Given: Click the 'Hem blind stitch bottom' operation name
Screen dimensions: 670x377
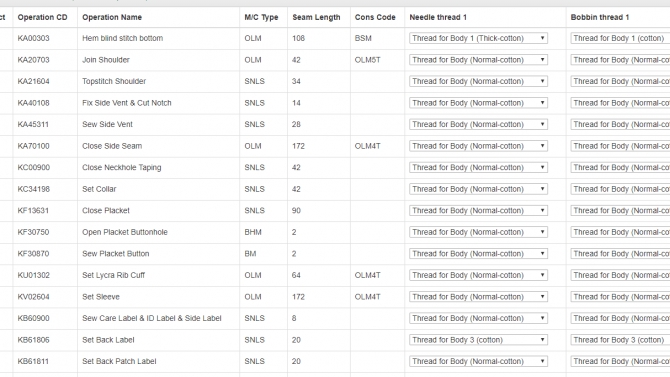Looking at the screenshot, I should tap(123, 38).
